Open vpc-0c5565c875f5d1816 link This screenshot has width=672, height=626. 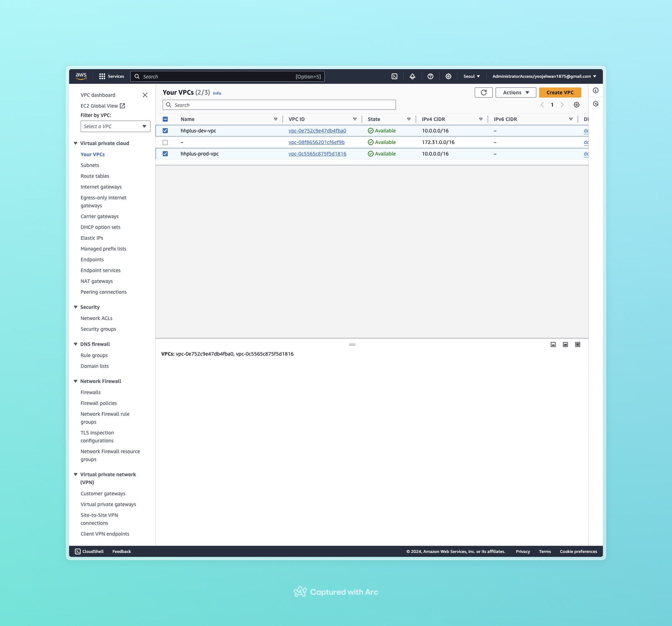point(317,154)
